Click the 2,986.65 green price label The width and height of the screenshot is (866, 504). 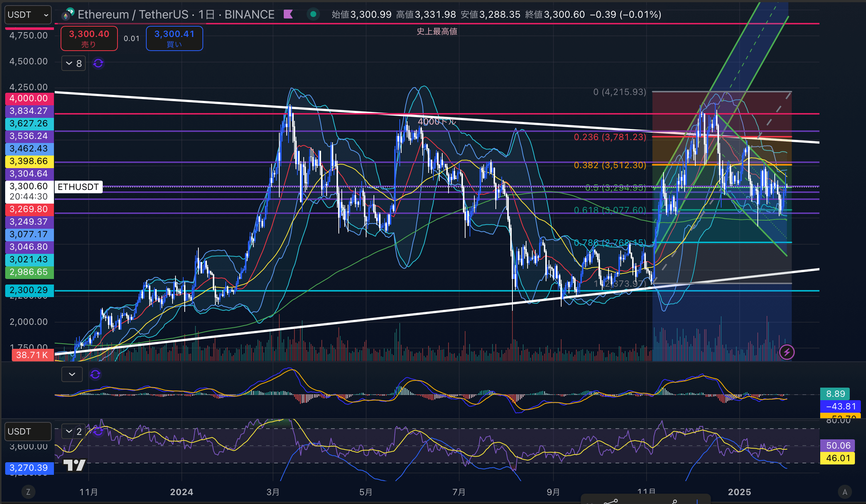pyautogui.click(x=29, y=272)
